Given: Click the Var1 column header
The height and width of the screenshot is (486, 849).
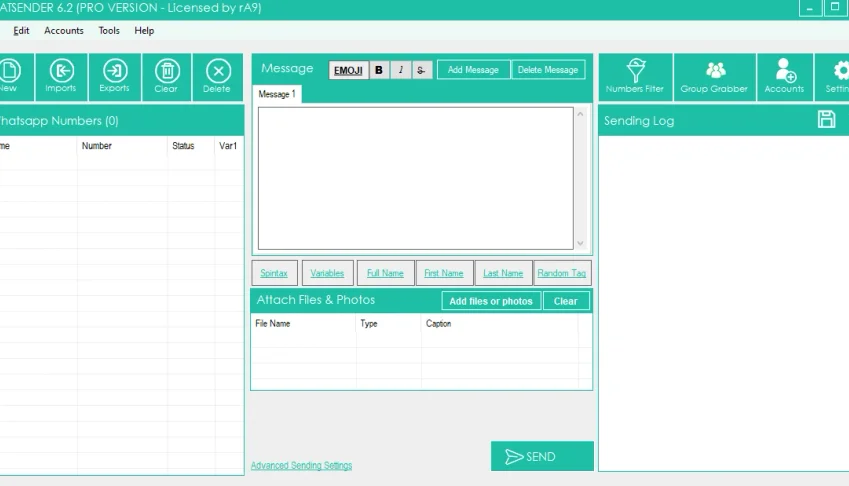Looking at the screenshot, I should pyautogui.click(x=229, y=146).
